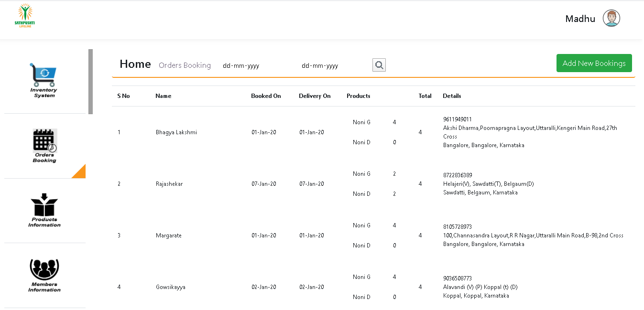The height and width of the screenshot is (310, 644).
Task: Click the Madhu username text
Action: click(x=580, y=19)
